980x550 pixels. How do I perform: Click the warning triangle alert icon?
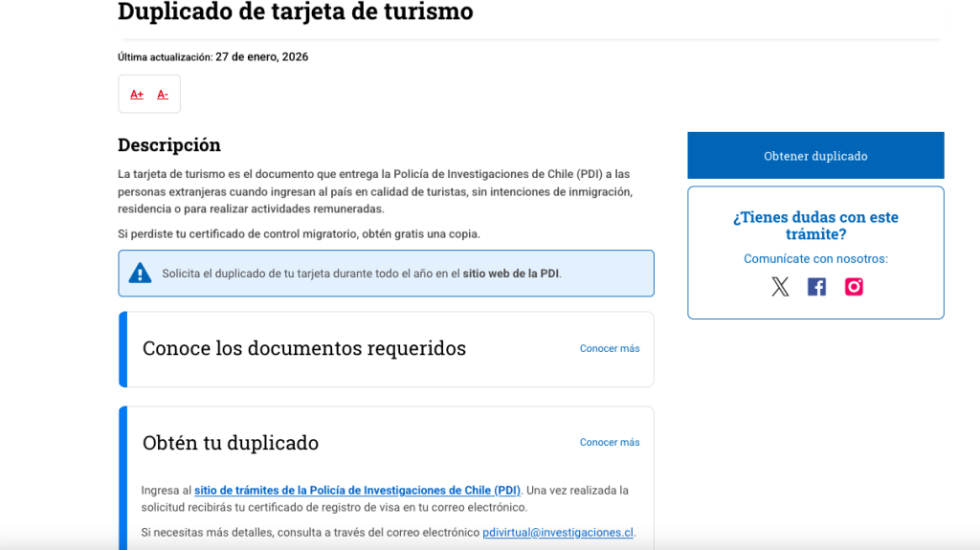coord(140,274)
